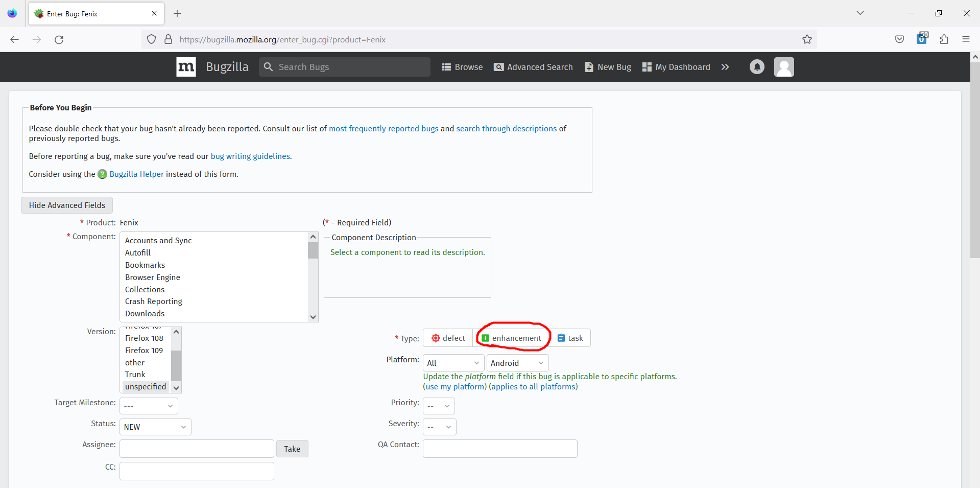Open the Platform 'All' dropdown

452,363
